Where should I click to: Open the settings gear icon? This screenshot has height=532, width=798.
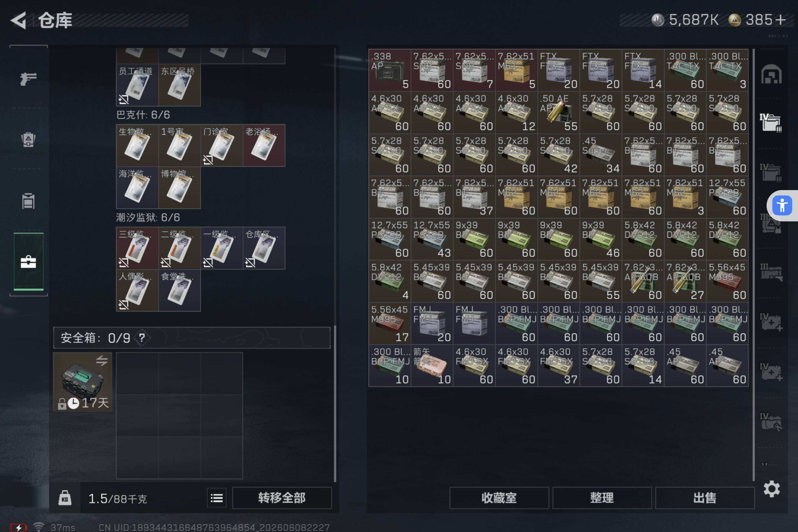point(771,489)
